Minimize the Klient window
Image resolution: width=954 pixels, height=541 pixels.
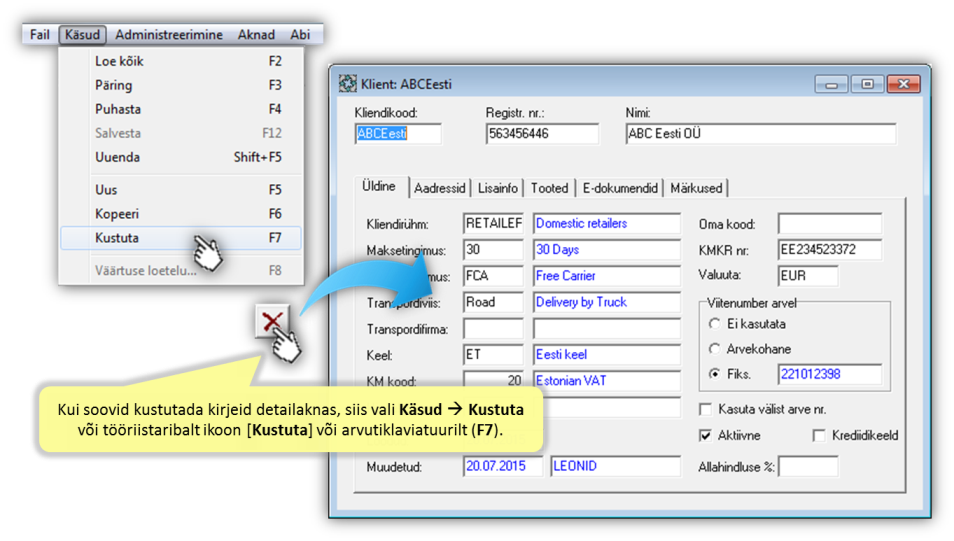click(831, 84)
